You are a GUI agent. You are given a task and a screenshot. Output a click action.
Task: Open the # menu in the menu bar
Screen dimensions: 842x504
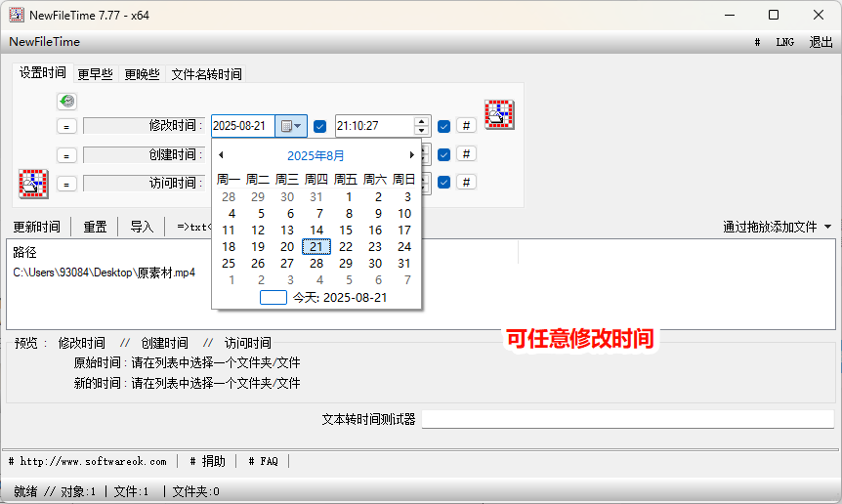click(757, 42)
